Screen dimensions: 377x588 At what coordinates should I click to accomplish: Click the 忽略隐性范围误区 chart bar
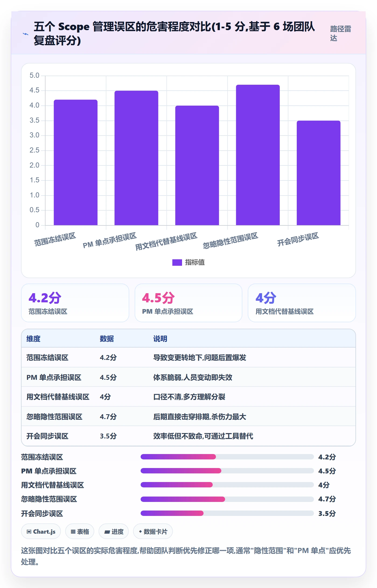258,155
